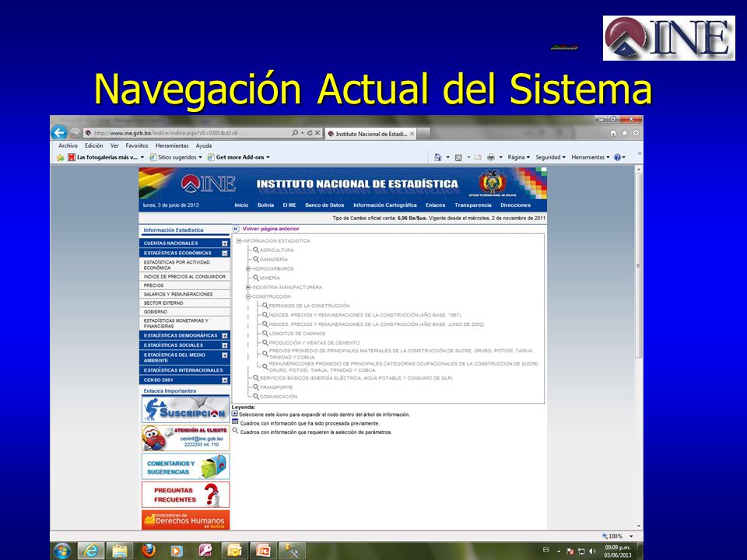Open Banco de Datos site menu
The height and width of the screenshot is (560, 747).
(x=324, y=205)
